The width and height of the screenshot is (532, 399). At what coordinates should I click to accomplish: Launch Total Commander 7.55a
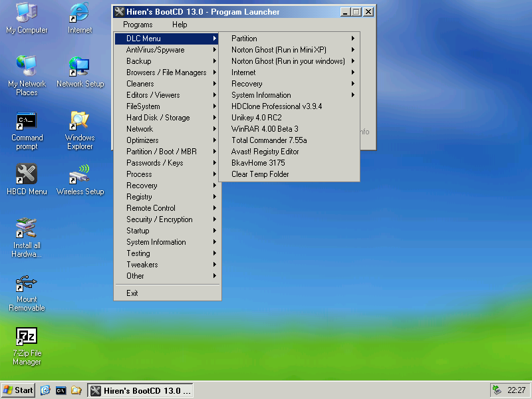click(x=289, y=140)
